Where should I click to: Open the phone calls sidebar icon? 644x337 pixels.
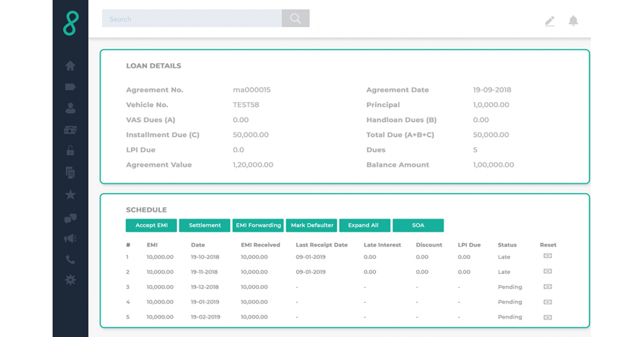point(70,260)
